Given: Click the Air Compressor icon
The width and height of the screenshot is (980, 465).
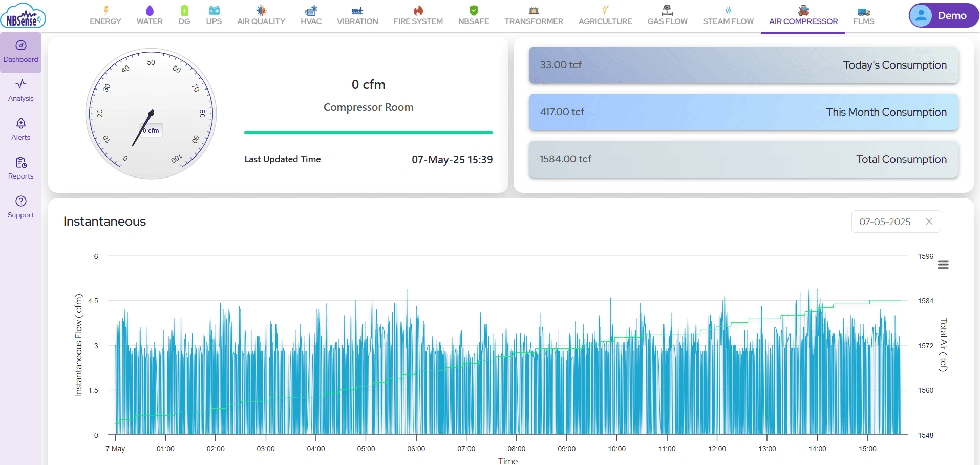Looking at the screenshot, I should (803, 10).
